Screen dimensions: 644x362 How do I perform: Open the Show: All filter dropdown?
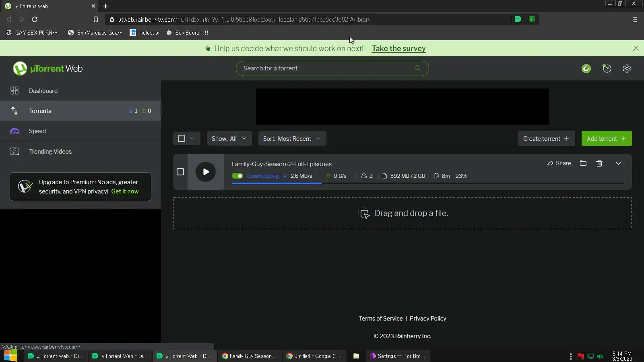tap(229, 138)
